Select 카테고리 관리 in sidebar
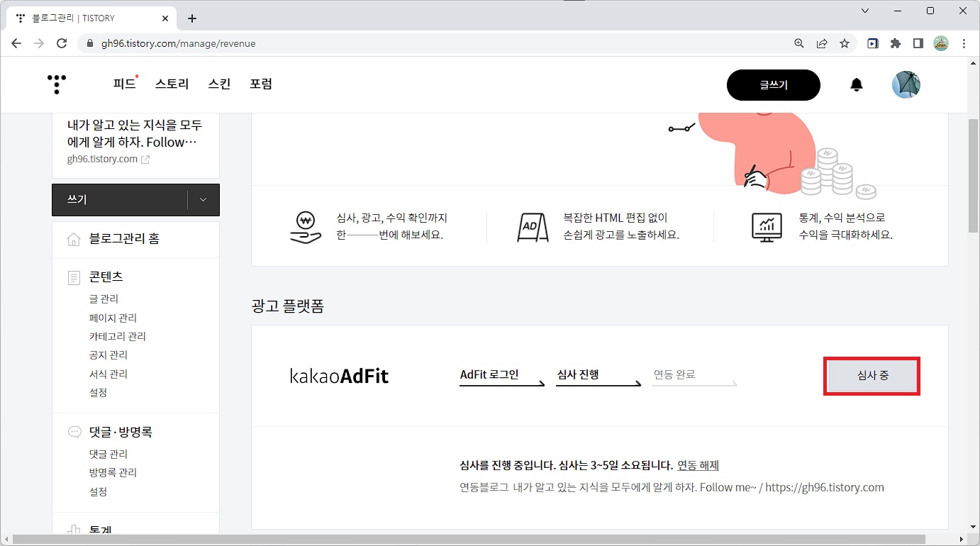980x546 pixels. coord(118,336)
